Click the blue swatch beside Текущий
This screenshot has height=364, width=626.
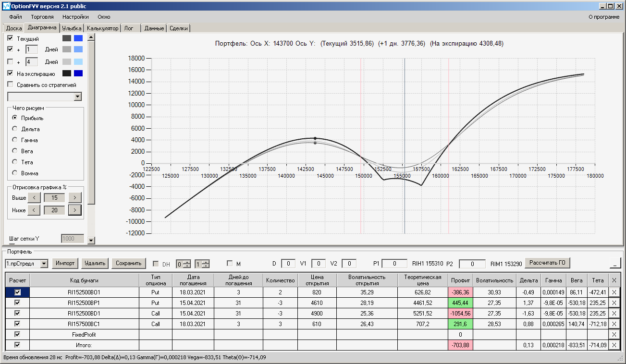point(78,38)
